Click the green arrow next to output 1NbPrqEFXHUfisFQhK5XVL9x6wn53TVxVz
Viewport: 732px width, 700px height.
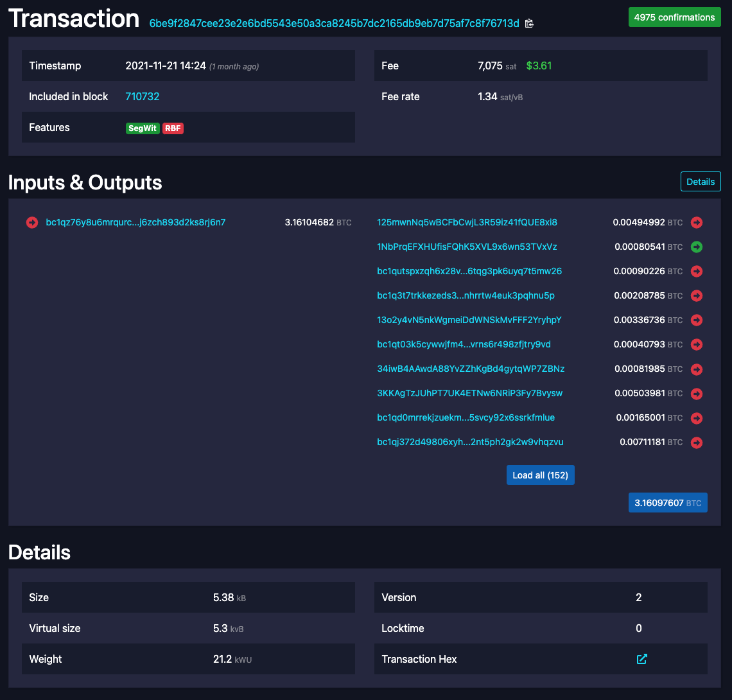click(696, 247)
